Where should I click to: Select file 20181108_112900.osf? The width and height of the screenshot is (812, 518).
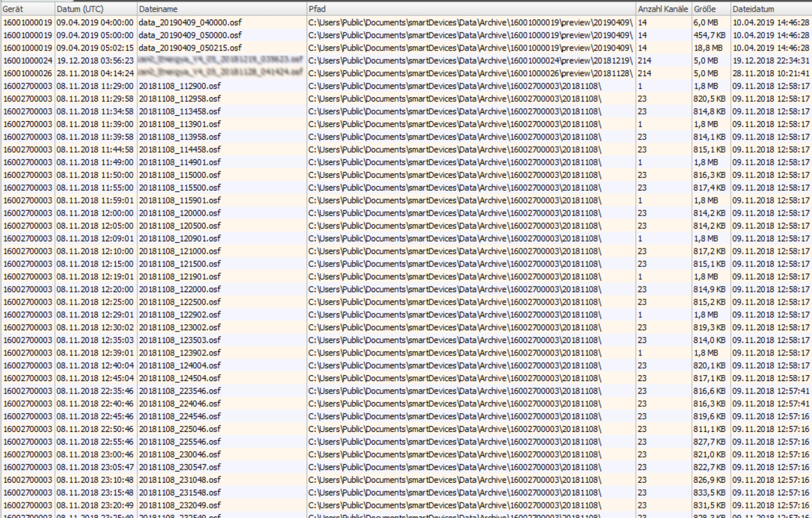coord(180,86)
